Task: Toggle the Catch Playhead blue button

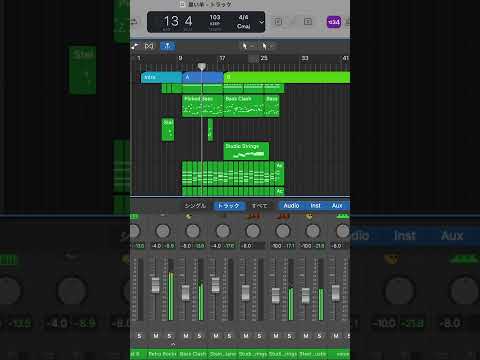Action: (168, 46)
